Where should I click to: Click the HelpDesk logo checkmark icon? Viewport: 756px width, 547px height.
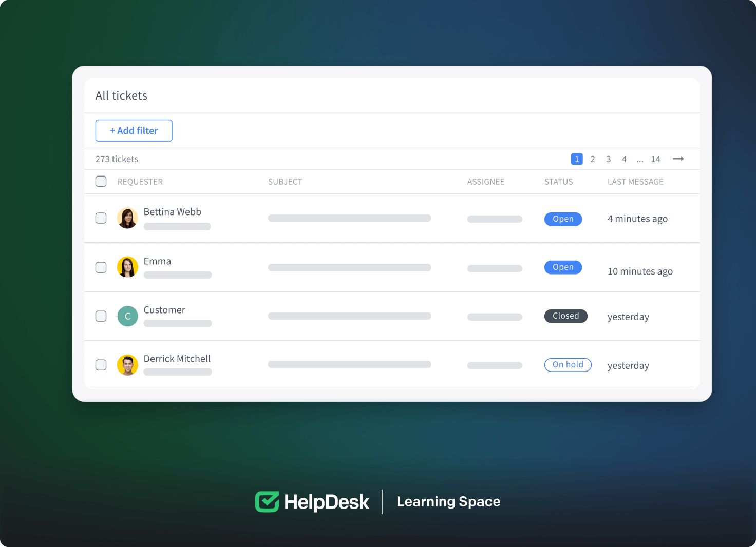tap(268, 501)
